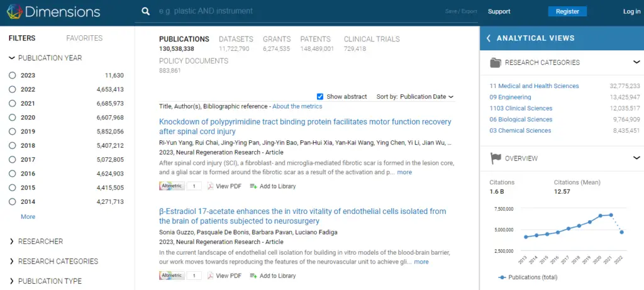Select the 2019 publication year filter
This screenshot has width=644, height=290.
tap(13, 131)
